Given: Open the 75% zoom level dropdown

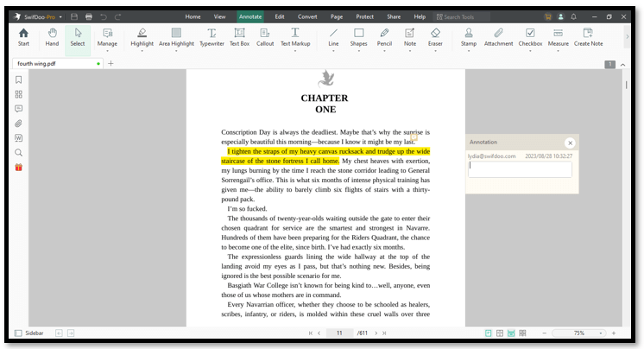Looking at the screenshot, I should (601, 333).
